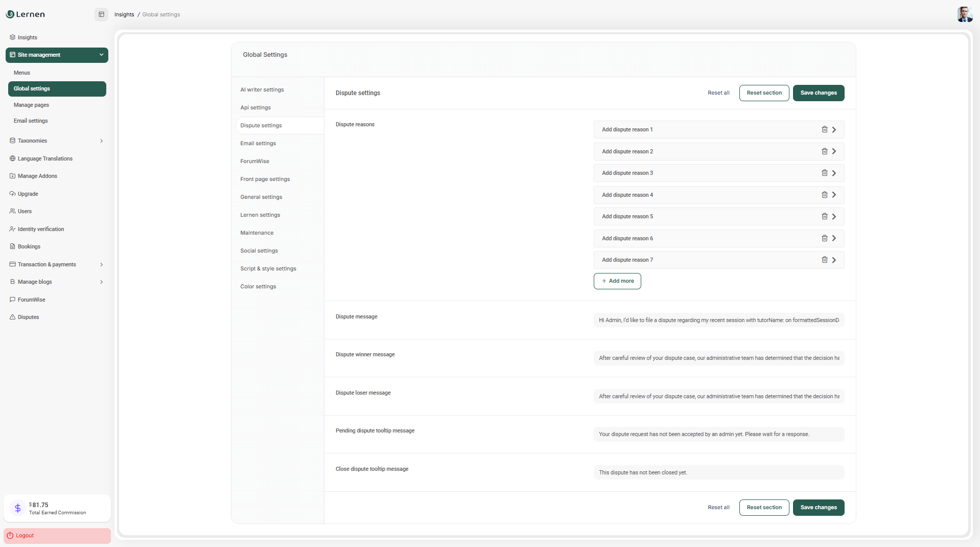Select AI writer settings tab
The image size is (980, 547).
pos(262,89)
